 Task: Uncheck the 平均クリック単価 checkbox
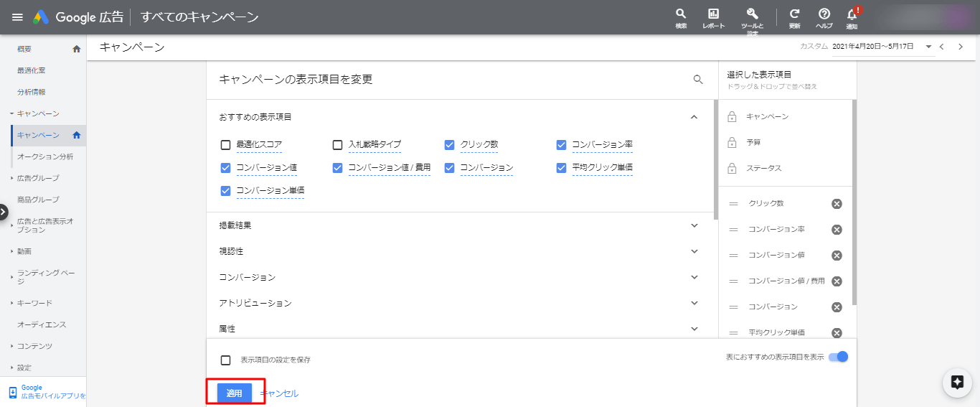point(562,168)
